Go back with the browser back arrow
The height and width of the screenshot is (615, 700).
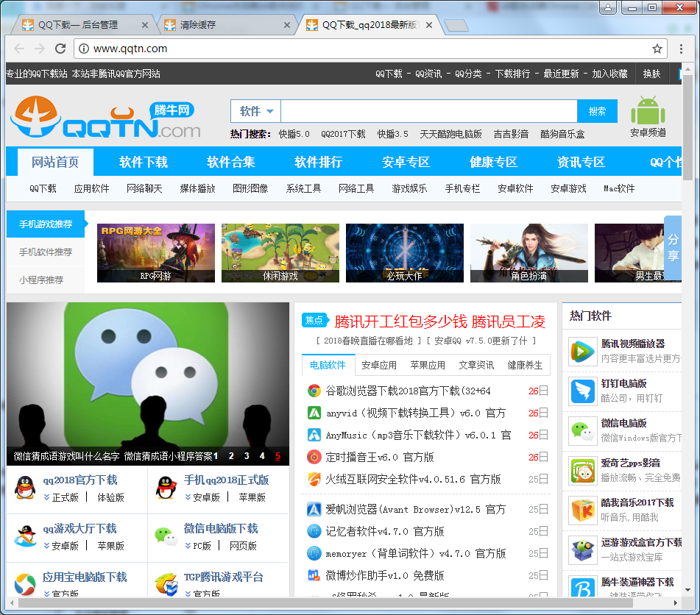pyautogui.click(x=19, y=49)
